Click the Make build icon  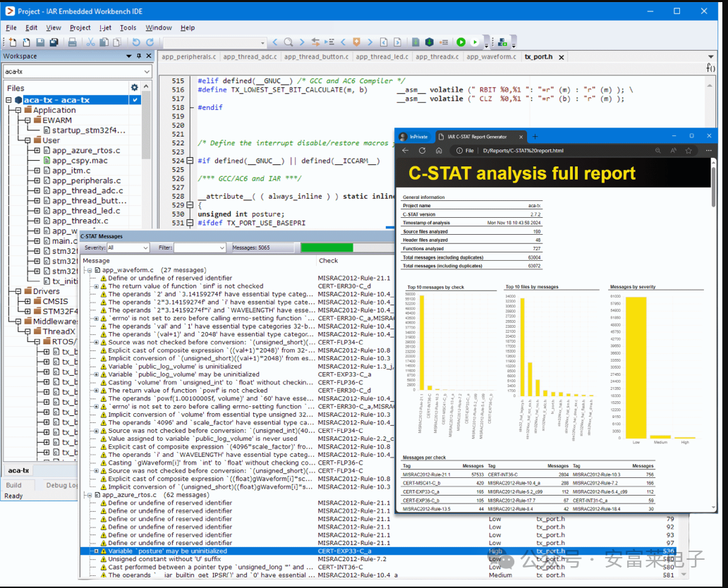click(430, 42)
